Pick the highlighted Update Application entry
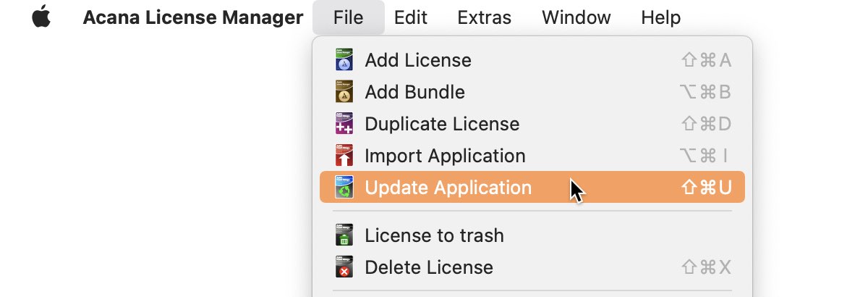 point(532,188)
